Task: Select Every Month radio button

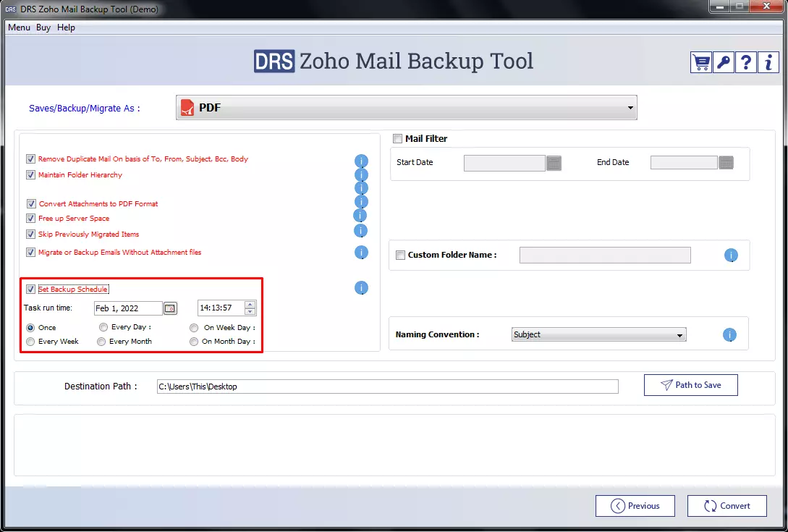Action: coord(101,342)
